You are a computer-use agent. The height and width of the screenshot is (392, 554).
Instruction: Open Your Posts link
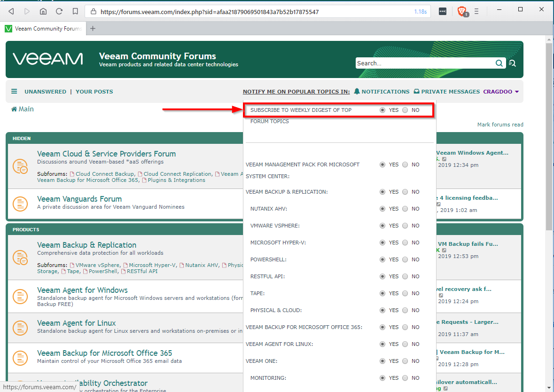click(94, 92)
